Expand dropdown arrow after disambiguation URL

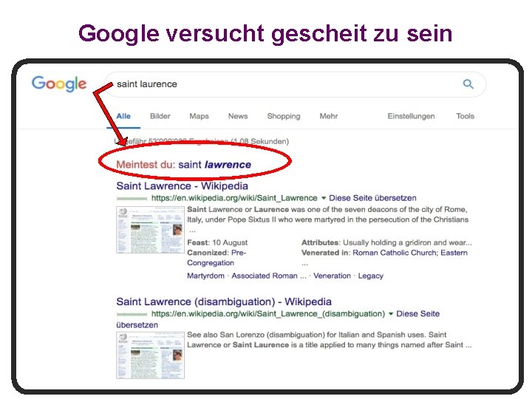pos(391,314)
